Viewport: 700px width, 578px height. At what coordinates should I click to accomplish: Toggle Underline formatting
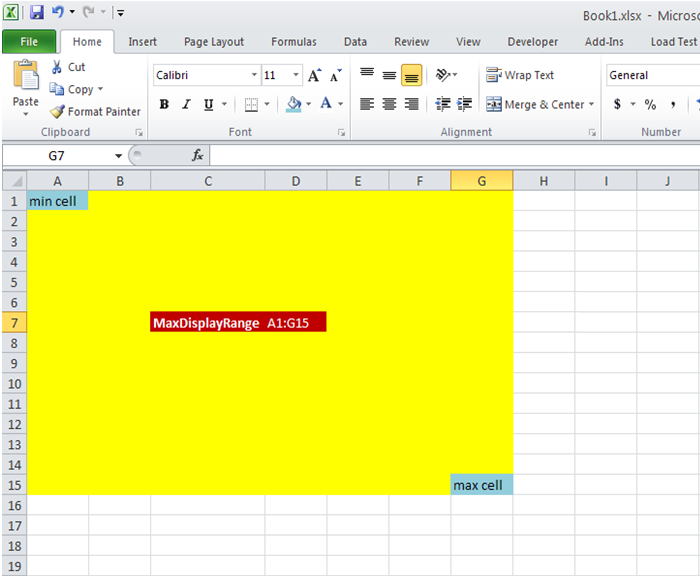(208, 104)
